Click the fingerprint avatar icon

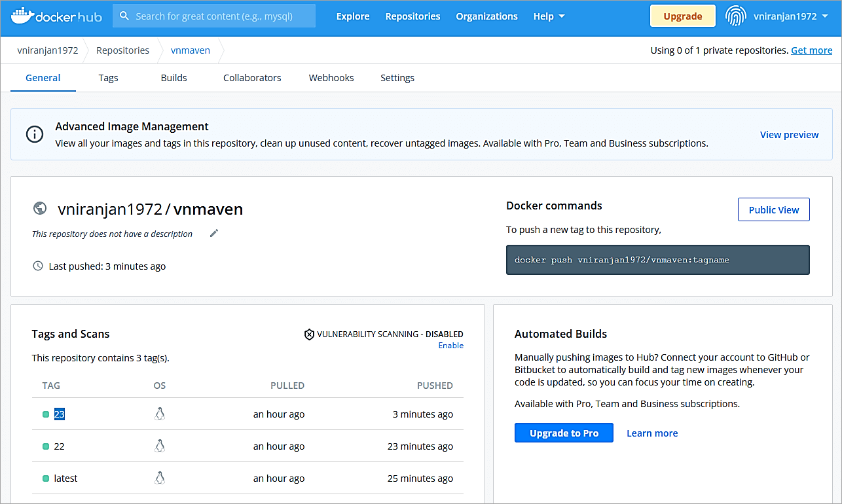pyautogui.click(x=736, y=16)
